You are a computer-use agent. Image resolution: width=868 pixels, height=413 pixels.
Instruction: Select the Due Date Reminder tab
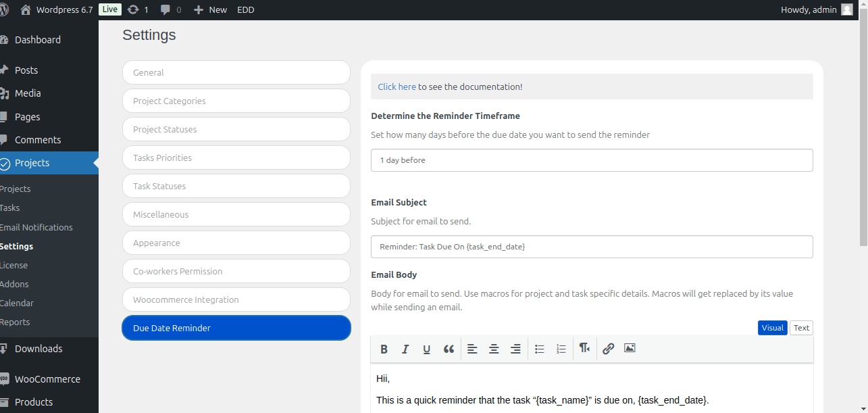(x=236, y=328)
